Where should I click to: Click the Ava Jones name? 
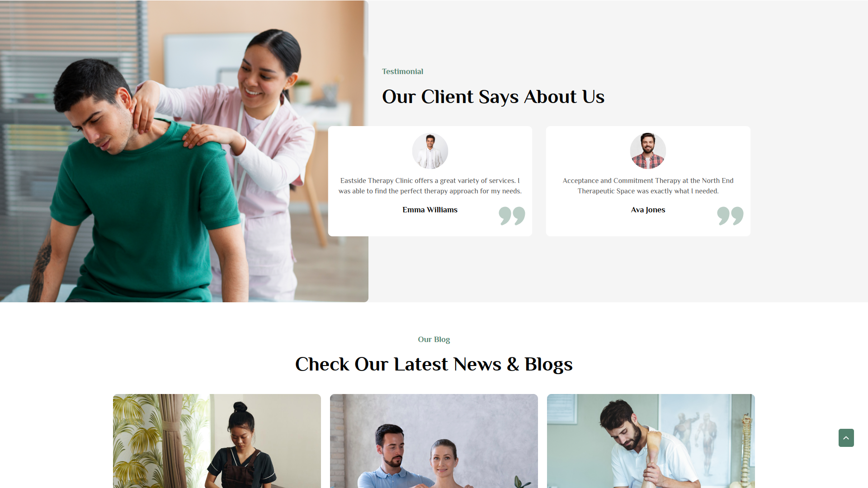click(648, 210)
